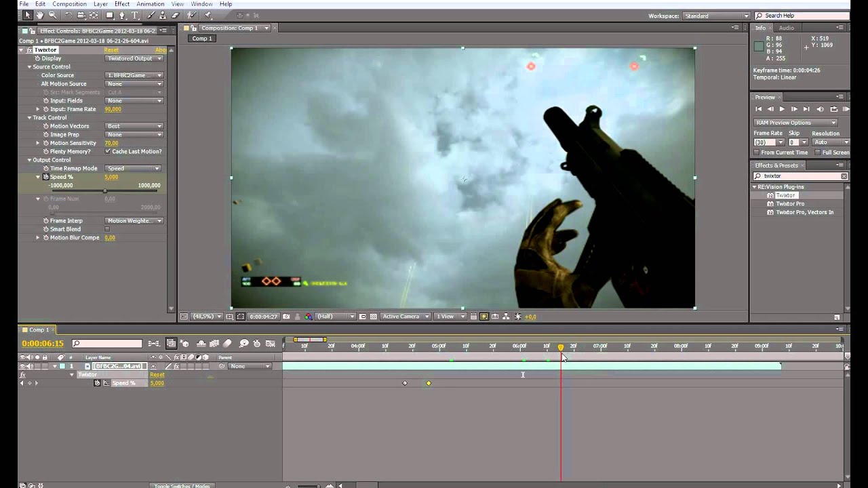Collapse the RE:Vision Plug-ins folder
The width and height of the screenshot is (868, 488).
pyautogui.click(x=754, y=186)
